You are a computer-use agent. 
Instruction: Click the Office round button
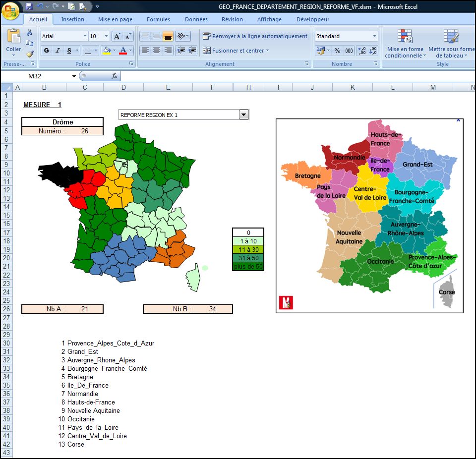(10, 11)
